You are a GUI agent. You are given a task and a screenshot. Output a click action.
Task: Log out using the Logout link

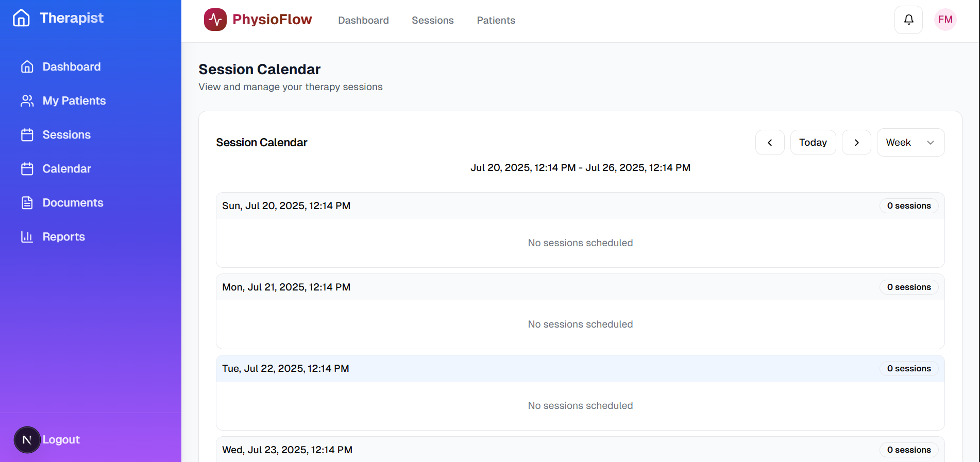(x=61, y=440)
